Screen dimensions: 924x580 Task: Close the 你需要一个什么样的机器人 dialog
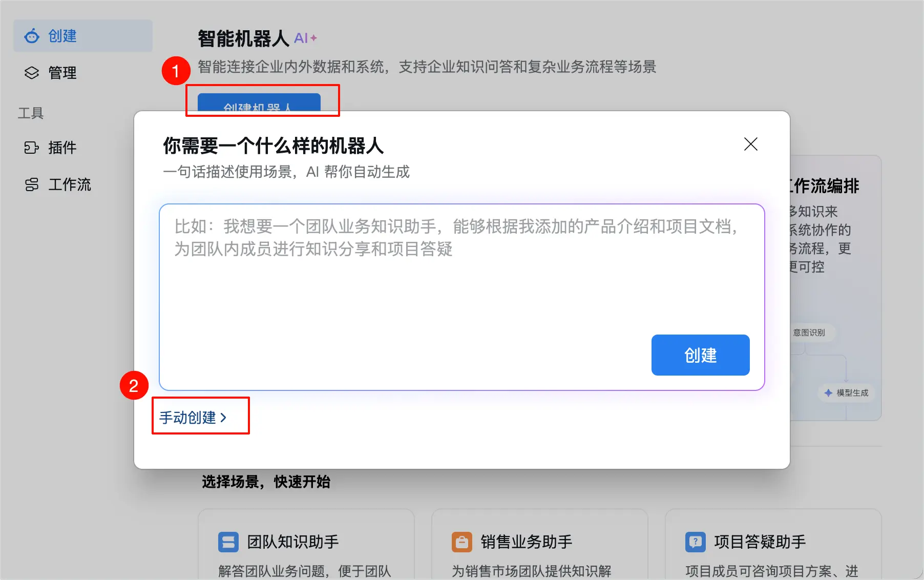click(x=750, y=144)
